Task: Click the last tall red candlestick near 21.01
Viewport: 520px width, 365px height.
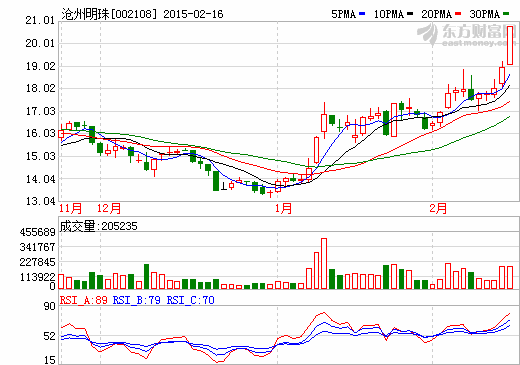Action: (x=510, y=45)
